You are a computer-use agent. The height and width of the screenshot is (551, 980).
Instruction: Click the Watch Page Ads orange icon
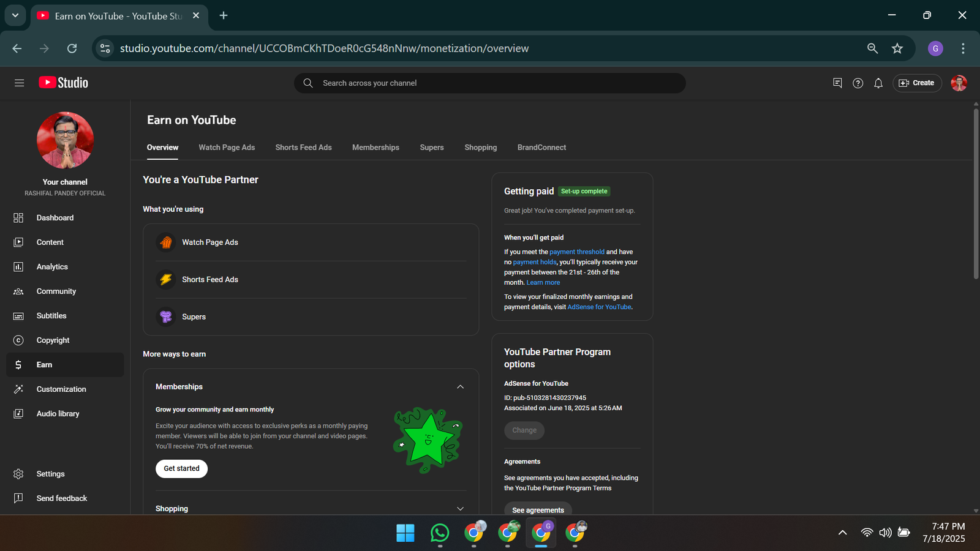(165, 242)
